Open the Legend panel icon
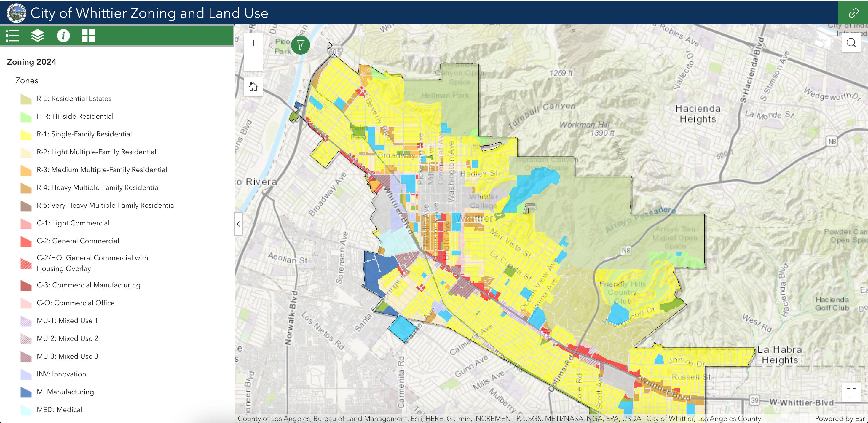This screenshot has height=423, width=868. point(12,35)
